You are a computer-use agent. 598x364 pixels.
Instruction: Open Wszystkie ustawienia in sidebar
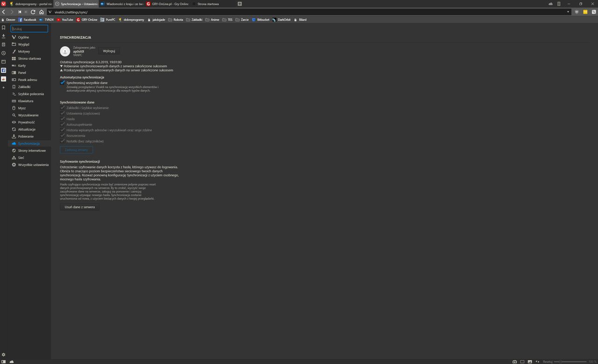[x=30, y=165]
